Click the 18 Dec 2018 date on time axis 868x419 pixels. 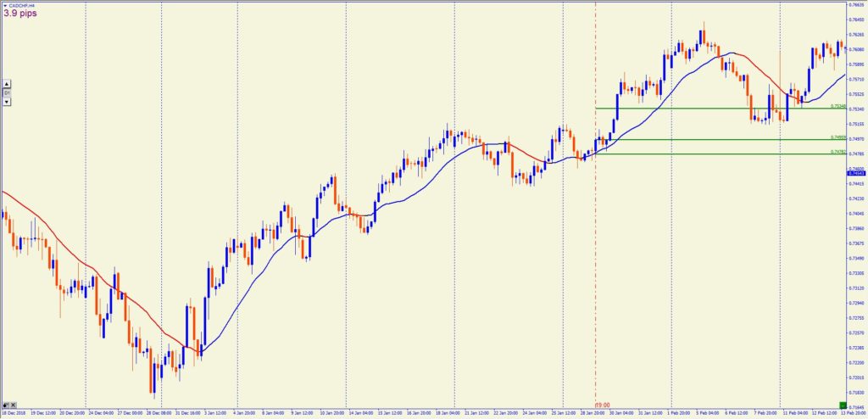(x=14, y=414)
